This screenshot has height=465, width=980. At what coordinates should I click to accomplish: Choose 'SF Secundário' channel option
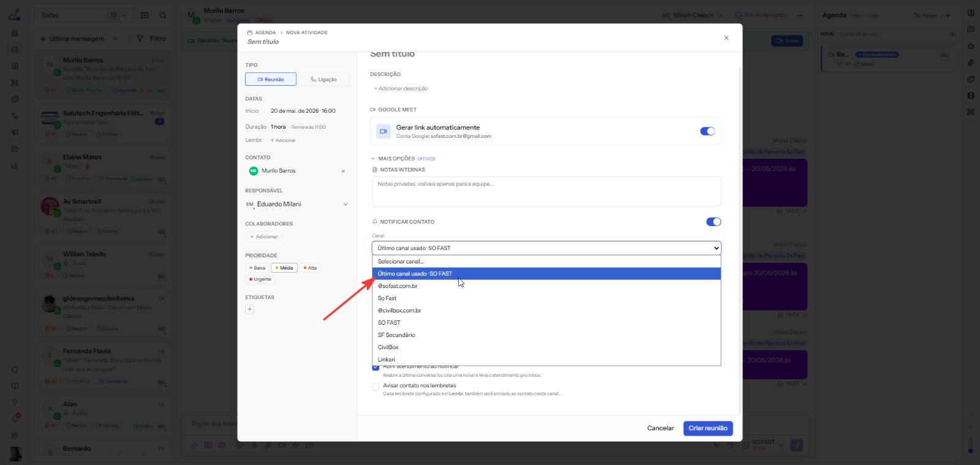546,335
